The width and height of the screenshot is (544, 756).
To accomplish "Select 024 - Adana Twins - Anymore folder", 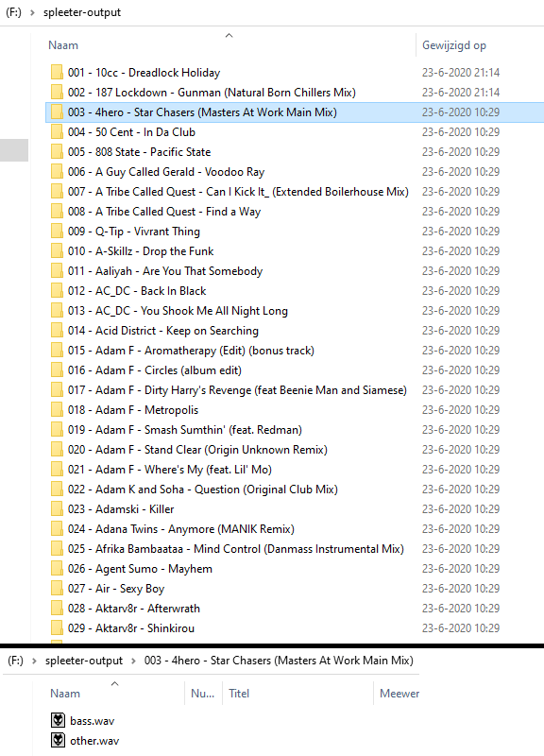I will [181, 529].
